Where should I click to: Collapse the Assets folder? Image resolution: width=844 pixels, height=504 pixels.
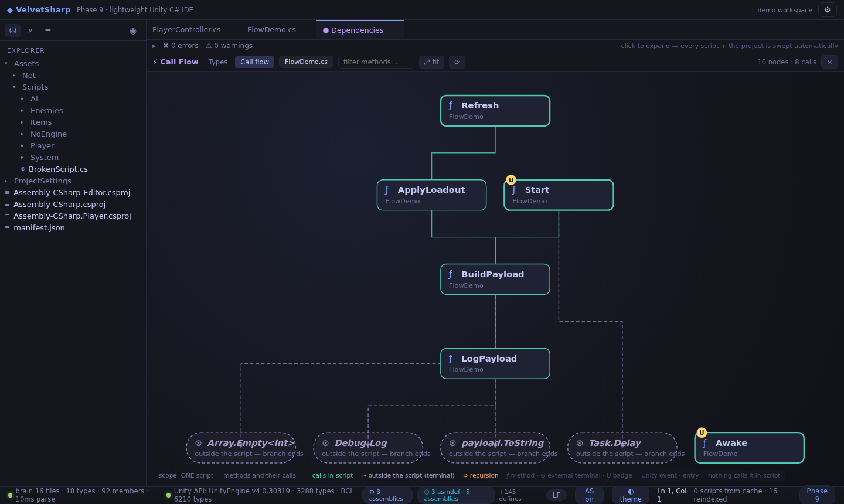[6, 63]
